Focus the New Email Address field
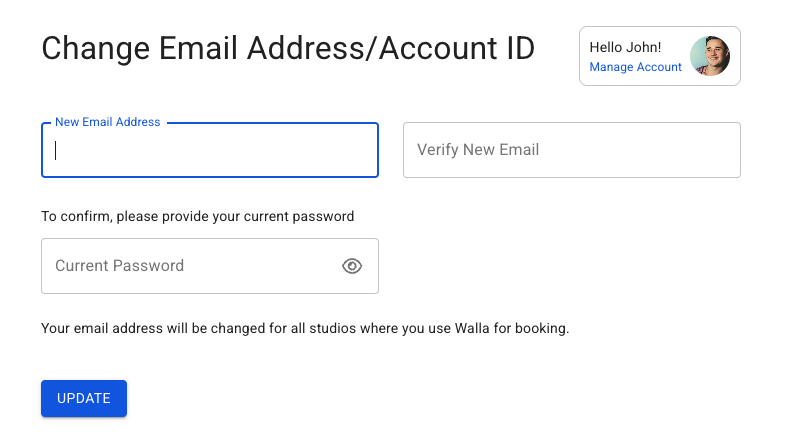Viewport: 792px width, 446px height. (210, 150)
